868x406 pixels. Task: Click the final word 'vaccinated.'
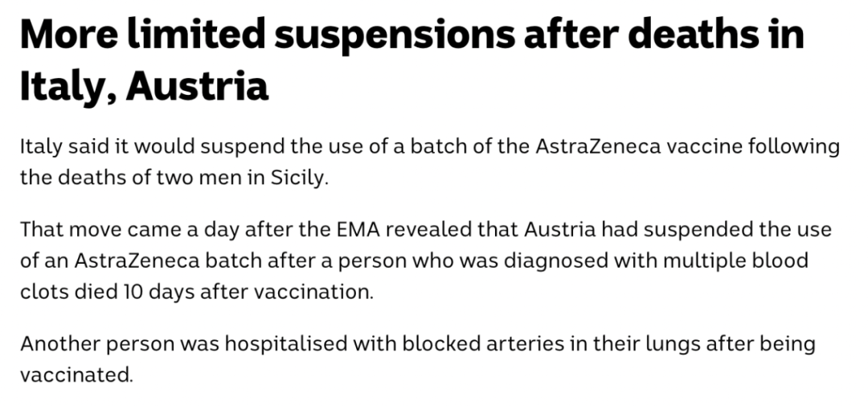76,375
